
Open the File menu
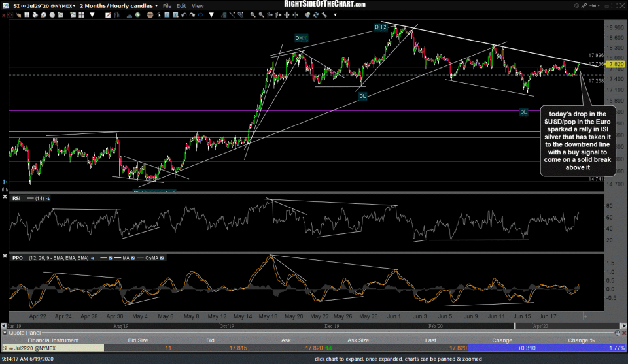coord(169,5)
